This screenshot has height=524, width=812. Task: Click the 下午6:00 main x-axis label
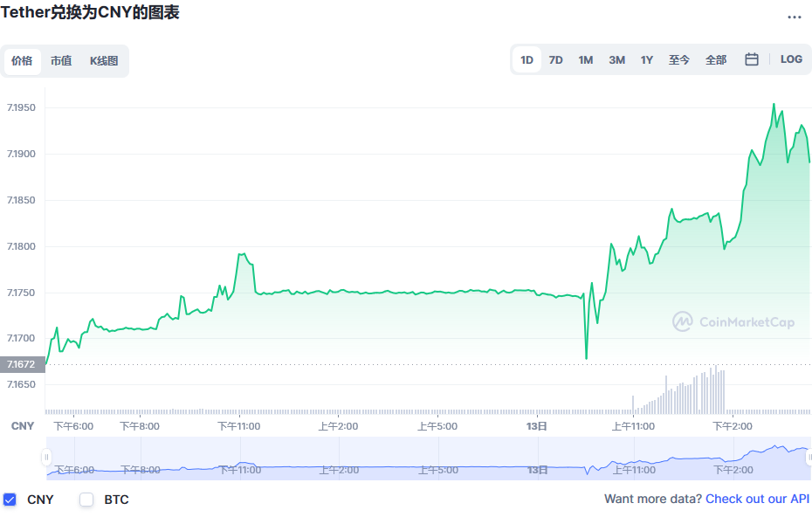(73, 426)
